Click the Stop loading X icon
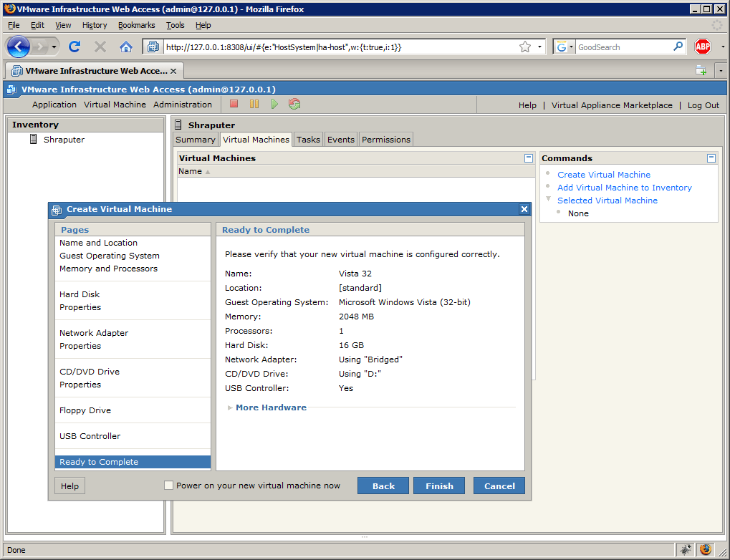 [x=100, y=47]
